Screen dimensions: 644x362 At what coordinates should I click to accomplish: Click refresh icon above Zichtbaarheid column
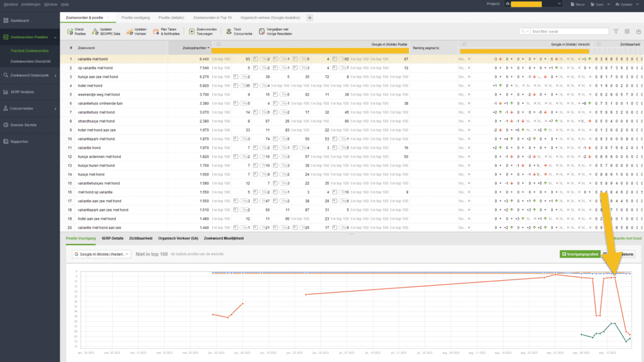pyautogui.click(x=599, y=44)
